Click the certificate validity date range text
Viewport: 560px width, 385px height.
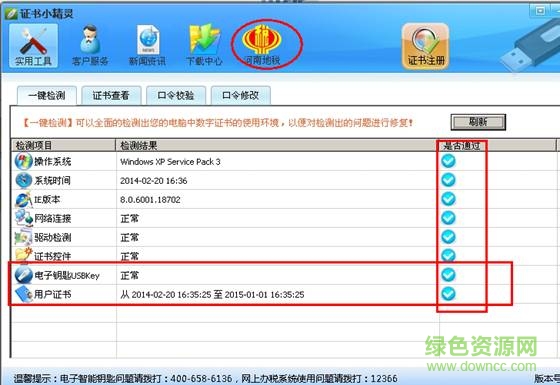[212, 295]
